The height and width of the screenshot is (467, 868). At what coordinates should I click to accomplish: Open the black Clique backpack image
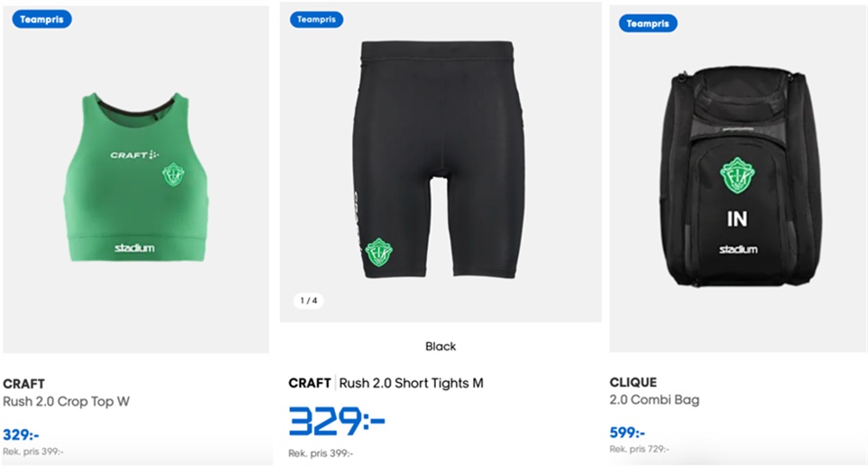[737, 177]
